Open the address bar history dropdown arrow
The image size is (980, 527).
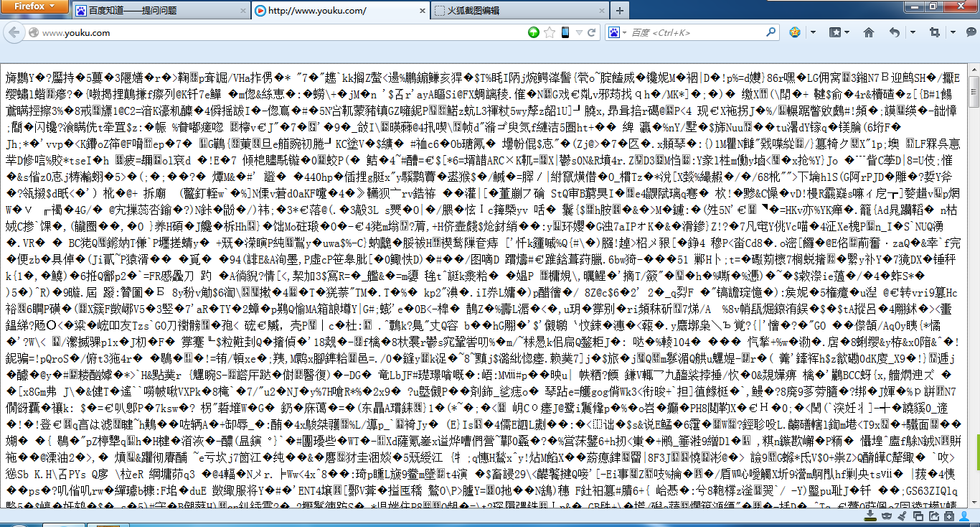(579, 32)
